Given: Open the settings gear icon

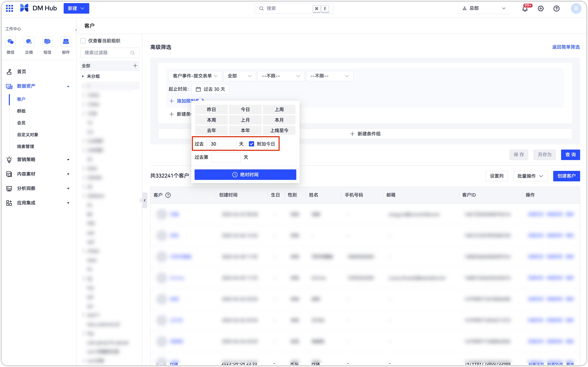Looking at the screenshot, I should click(541, 9).
